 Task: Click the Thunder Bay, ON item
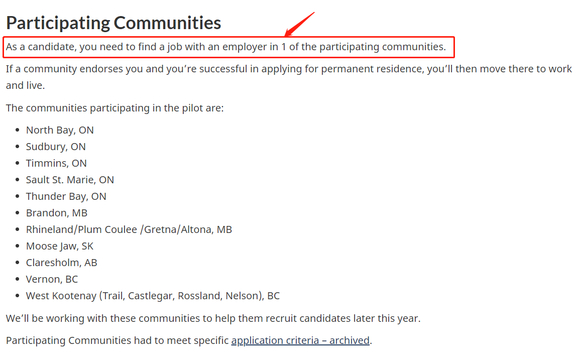66,196
